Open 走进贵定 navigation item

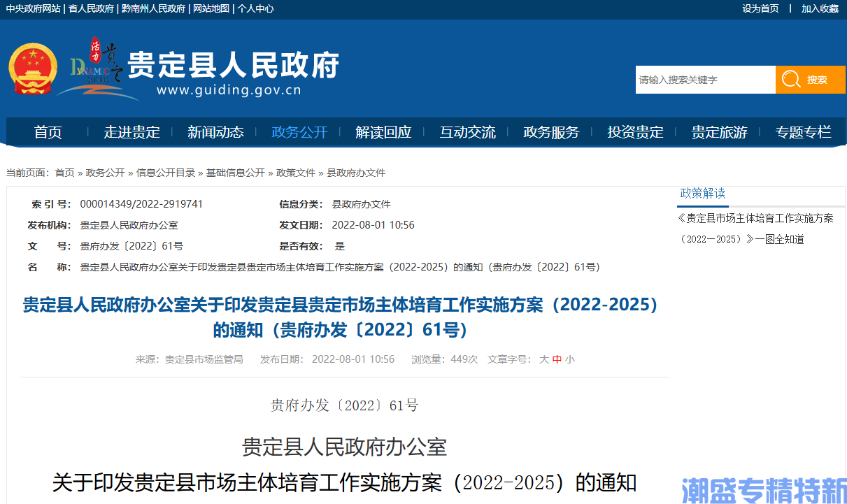pyautogui.click(x=131, y=132)
